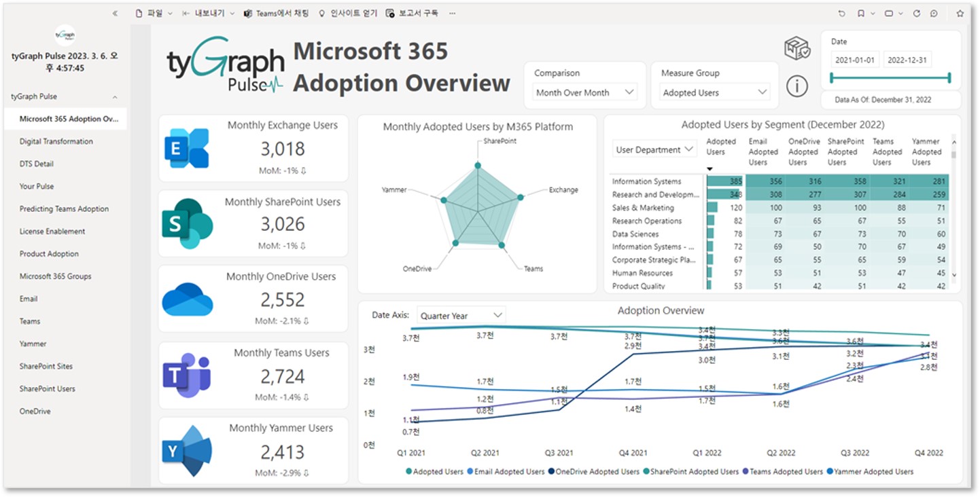Click 보고서 구독 (Subscribe to report)
Screen dimensions: 980x497
coord(412,14)
